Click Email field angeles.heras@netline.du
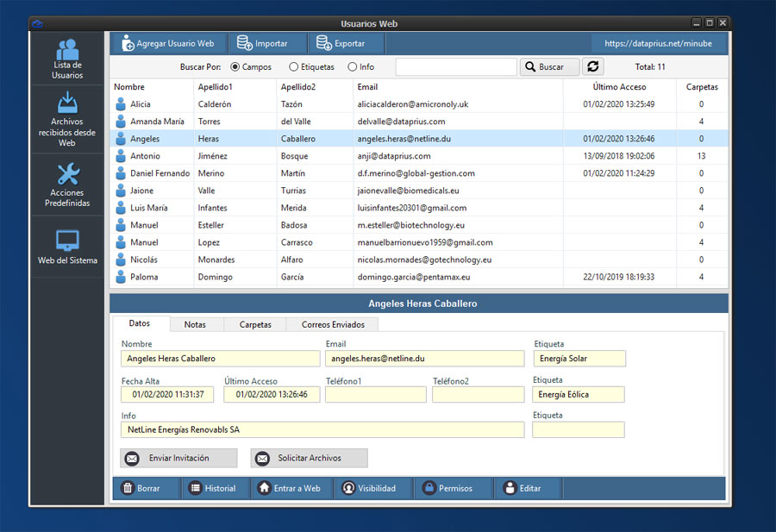Viewport: 776px width, 532px height. pyautogui.click(x=424, y=359)
